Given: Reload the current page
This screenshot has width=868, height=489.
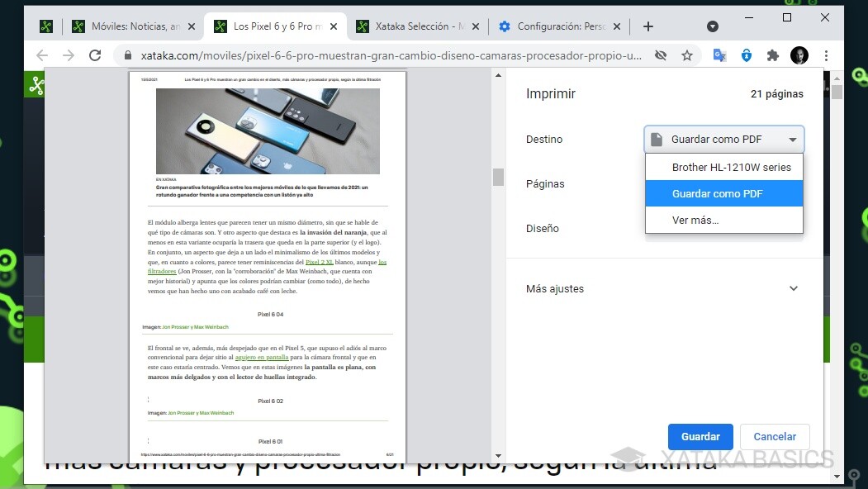Looking at the screenshot, I should (95, 55).
